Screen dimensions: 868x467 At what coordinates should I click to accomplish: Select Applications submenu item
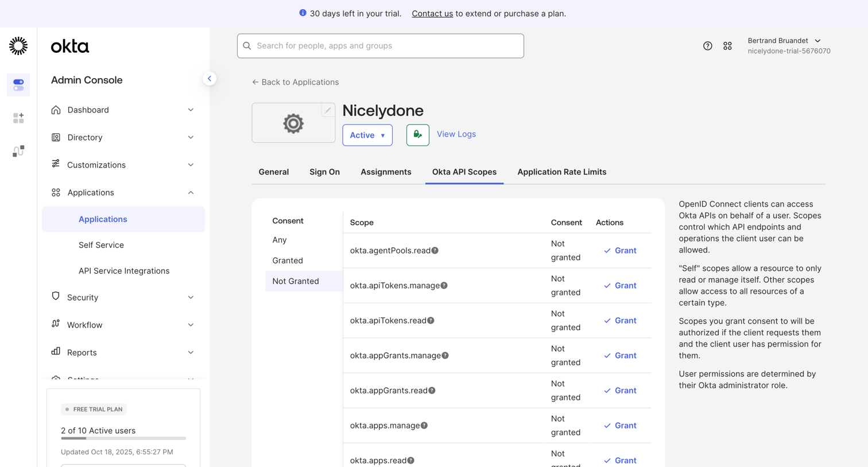(x=123, y=219)
